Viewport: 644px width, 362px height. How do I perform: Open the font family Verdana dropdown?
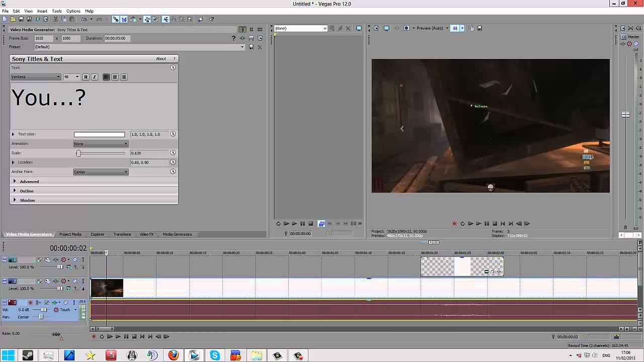36,77
